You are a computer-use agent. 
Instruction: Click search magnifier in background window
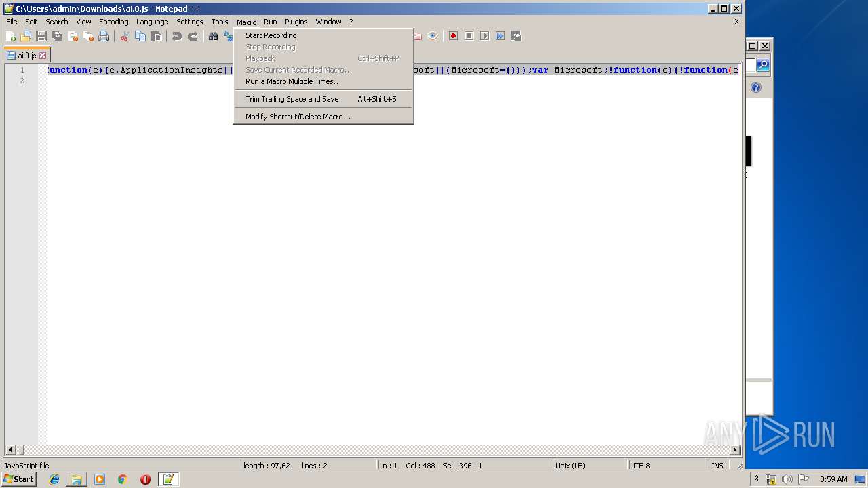(x=763, y=65)
